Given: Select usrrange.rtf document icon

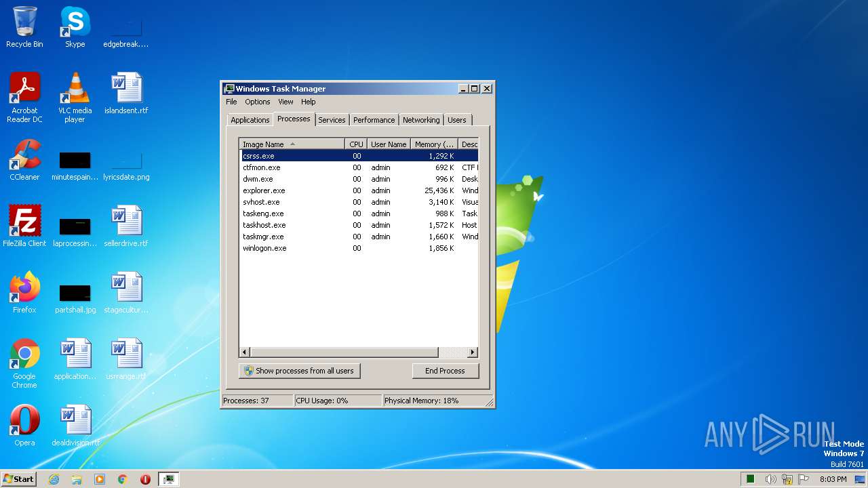Looking at the screenshot, I should point(125,359).
